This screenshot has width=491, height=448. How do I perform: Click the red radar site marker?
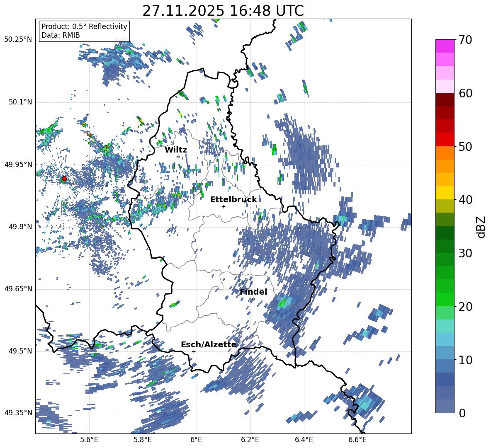(x=64, y=179)
